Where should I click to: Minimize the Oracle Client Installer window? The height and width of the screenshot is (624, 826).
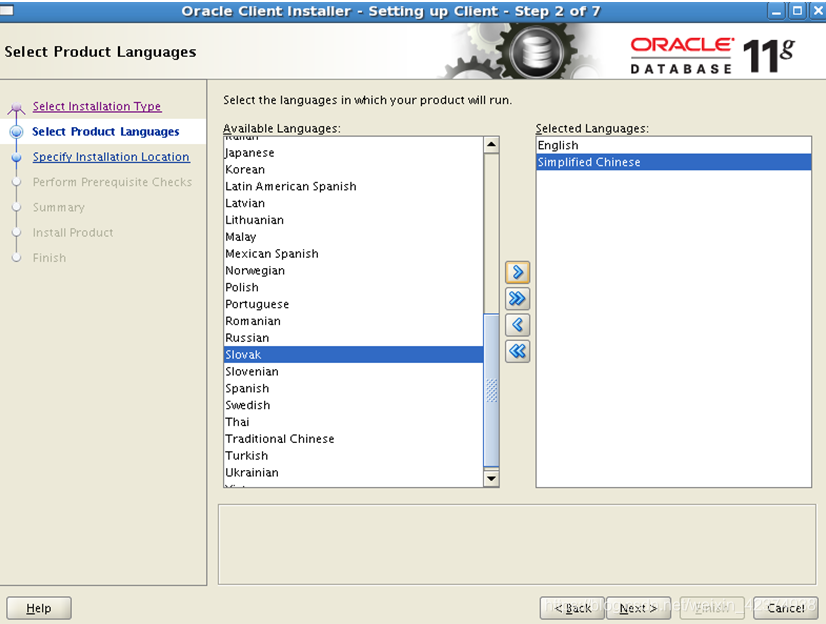coord(776,11)
